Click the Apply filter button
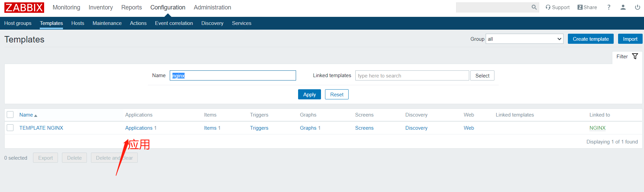The image size is (644, 192). (x=310, y=94)
